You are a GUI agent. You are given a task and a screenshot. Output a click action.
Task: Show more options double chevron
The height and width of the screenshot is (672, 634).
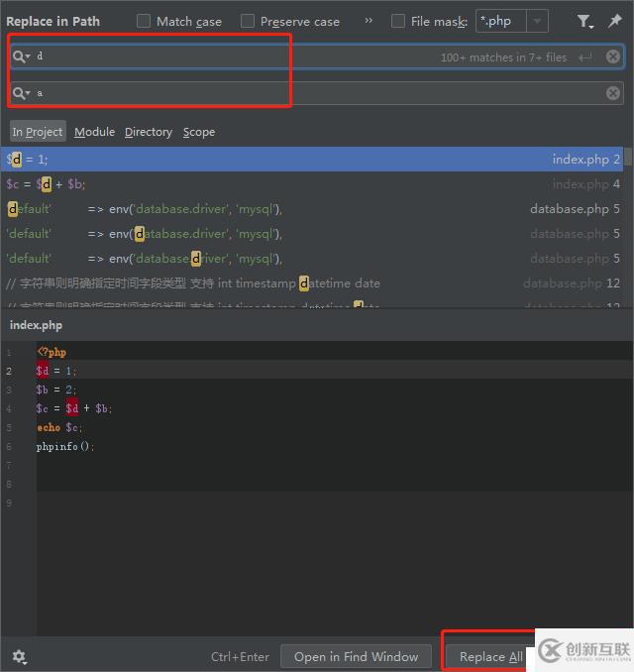pyautogui.click(x=369, y=21)
